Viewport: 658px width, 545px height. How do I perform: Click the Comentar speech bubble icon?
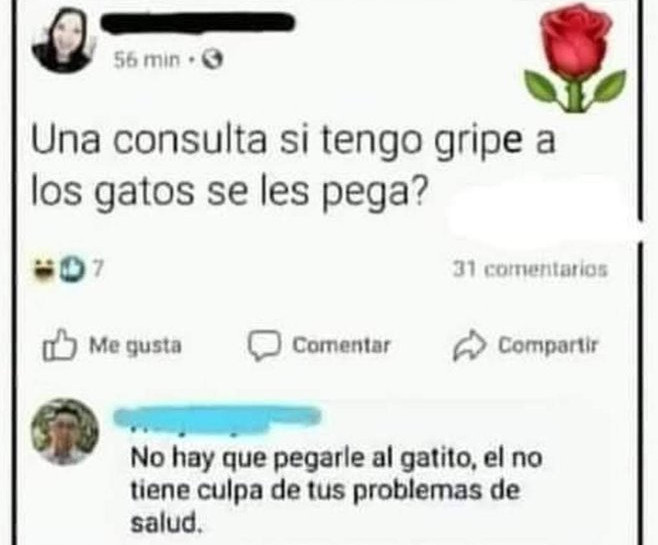pos(263,346)
